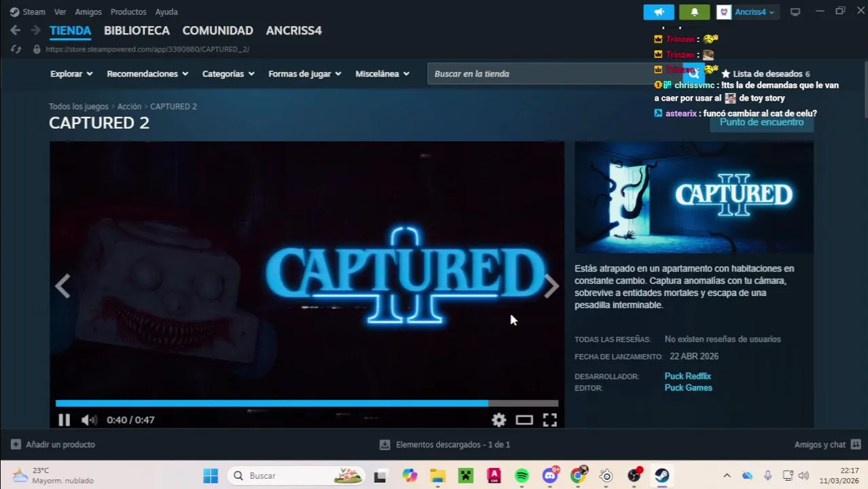Image resolution: width=868 pixels, height=489 pixels.
Task: Toggle theater mode rectangle icon
Action: tap(524, 420)
